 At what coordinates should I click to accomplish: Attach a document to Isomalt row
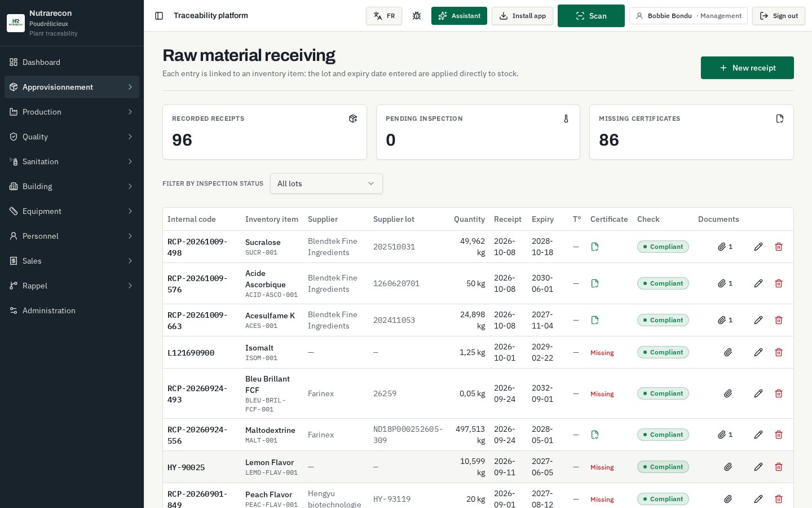click(728, 352)
